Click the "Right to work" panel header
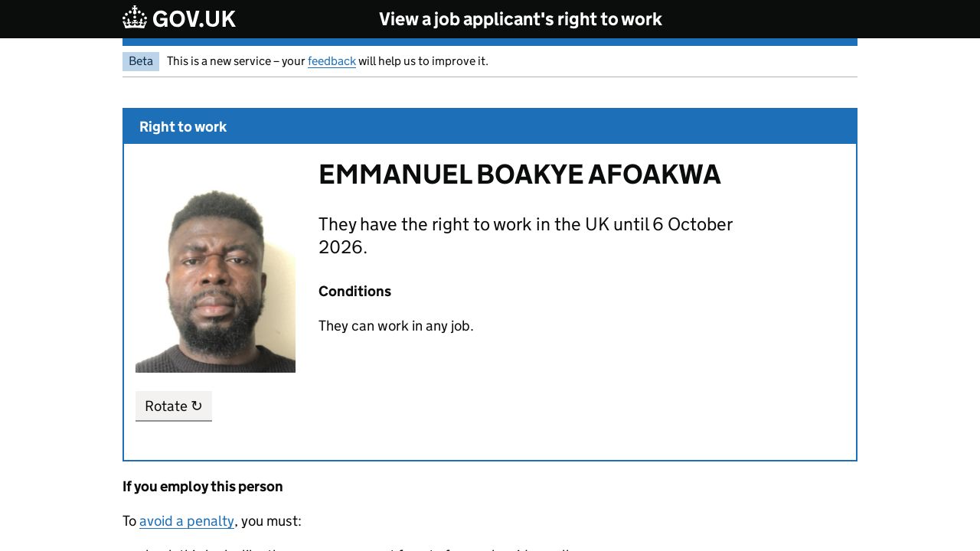This screenshot has height=551, width=980. pos(183,127)
